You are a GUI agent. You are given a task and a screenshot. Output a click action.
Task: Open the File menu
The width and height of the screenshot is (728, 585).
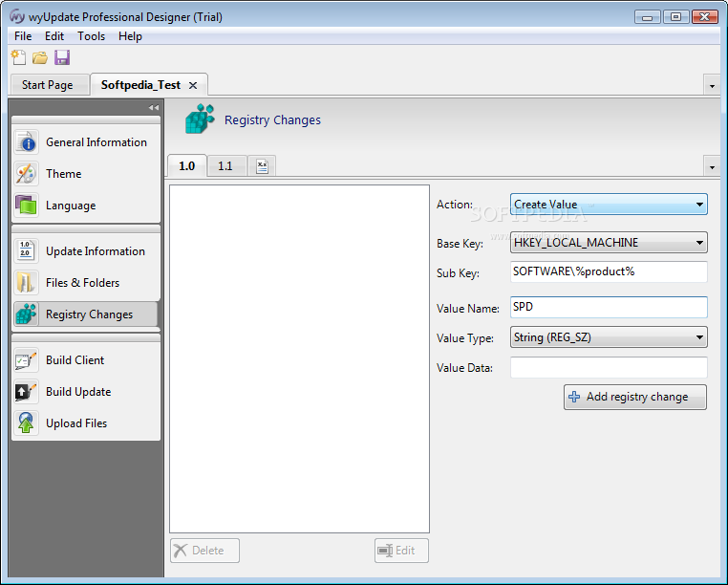[23, 36]
